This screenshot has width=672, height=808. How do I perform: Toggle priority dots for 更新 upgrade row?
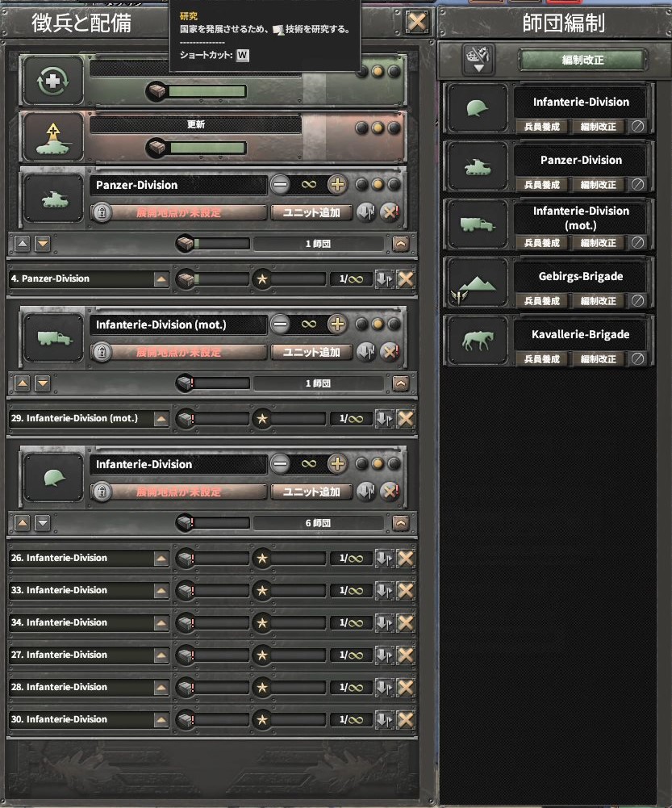pyautogui.click(x=378, y=128)
